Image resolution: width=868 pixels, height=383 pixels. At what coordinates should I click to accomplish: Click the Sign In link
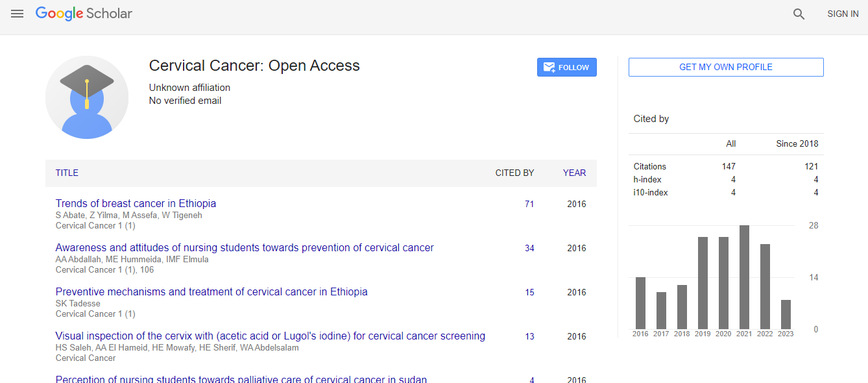pos(842,14)
